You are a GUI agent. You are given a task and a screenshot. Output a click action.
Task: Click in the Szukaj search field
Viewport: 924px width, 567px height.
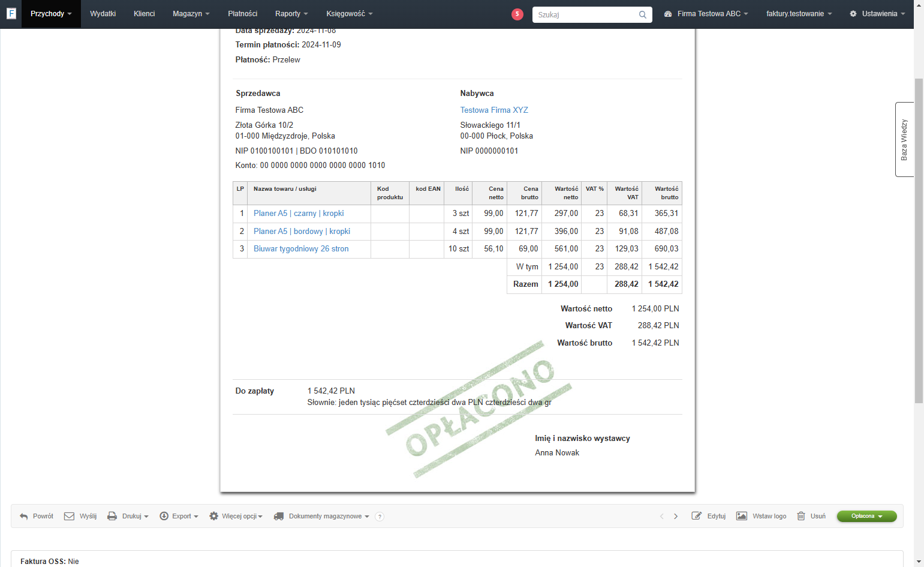(x=585, y=14)
